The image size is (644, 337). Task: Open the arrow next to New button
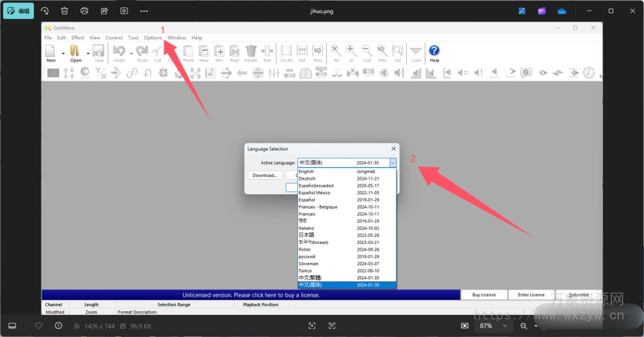click(x=63, y=53)
